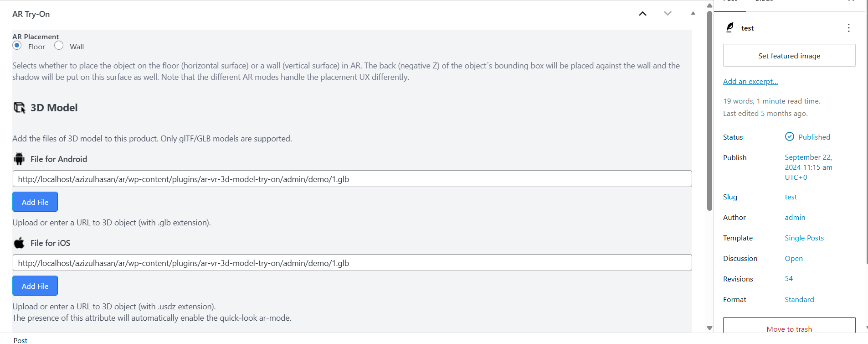
Task: Click the File for iOS URL field
Action: tap(352, 263)
